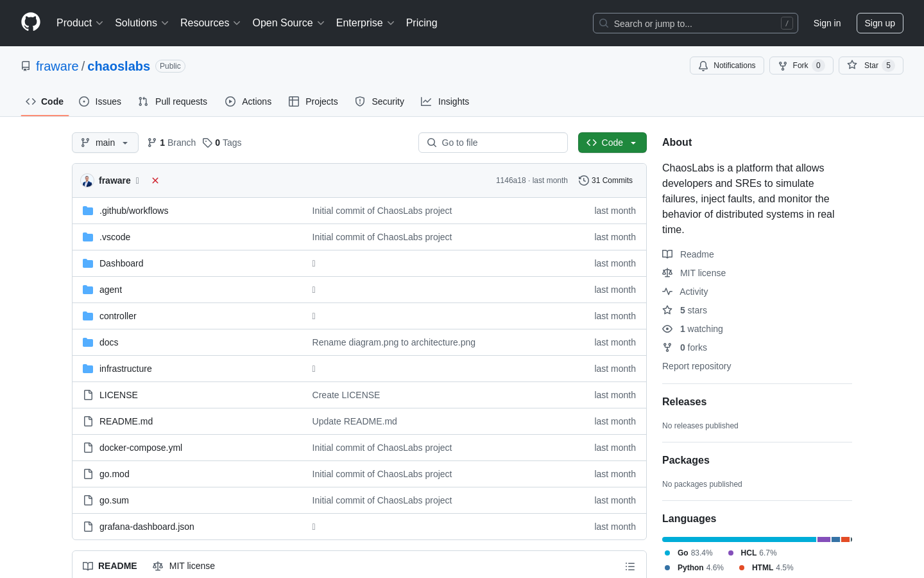The image size is (924, 578).
Task: Expand the Product menu
Action: (x=80, y=22)
